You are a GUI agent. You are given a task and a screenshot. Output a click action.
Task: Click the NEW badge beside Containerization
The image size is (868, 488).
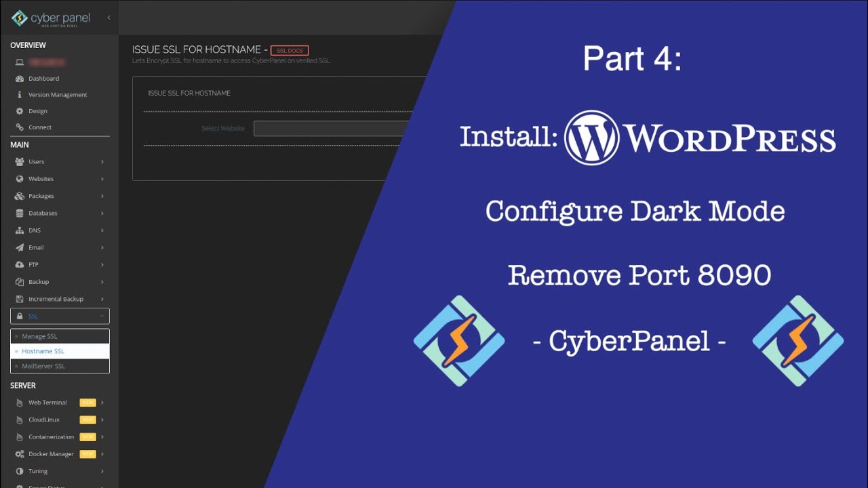(87, 437)
